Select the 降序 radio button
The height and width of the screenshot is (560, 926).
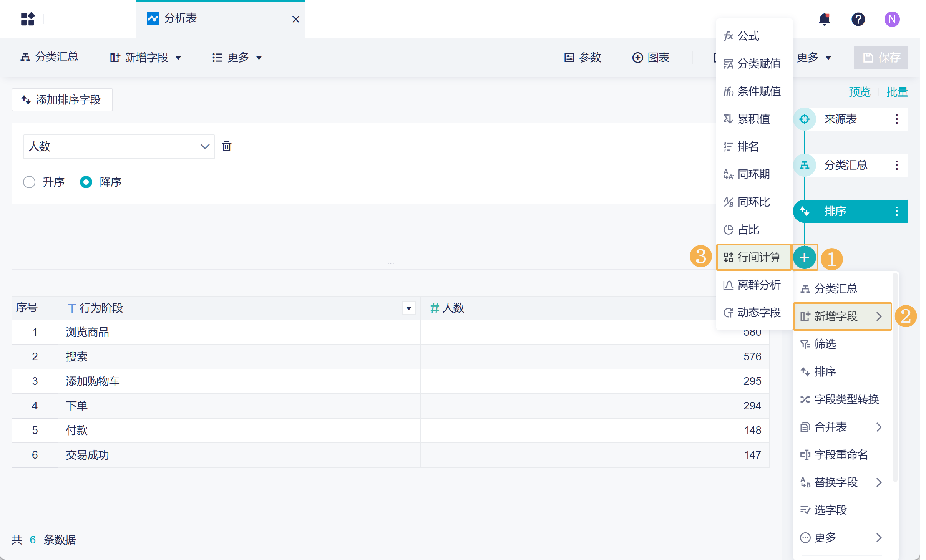tap(86, 182)
